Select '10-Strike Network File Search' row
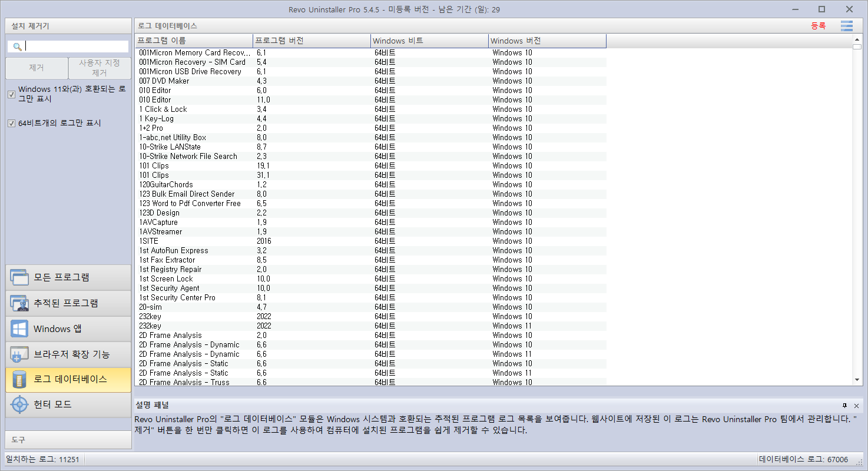Screen dimensions: 868x471 tap(370, 157)
